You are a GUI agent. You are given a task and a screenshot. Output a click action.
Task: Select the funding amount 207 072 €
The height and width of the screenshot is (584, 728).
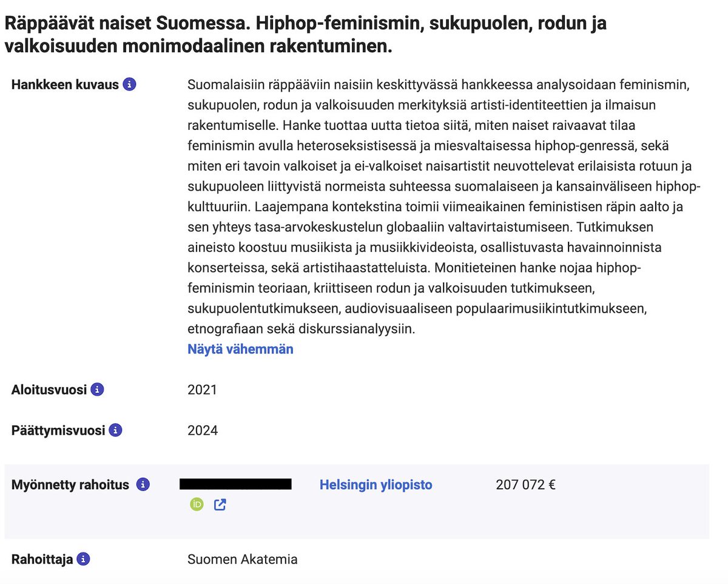click(x=526, y=484)
